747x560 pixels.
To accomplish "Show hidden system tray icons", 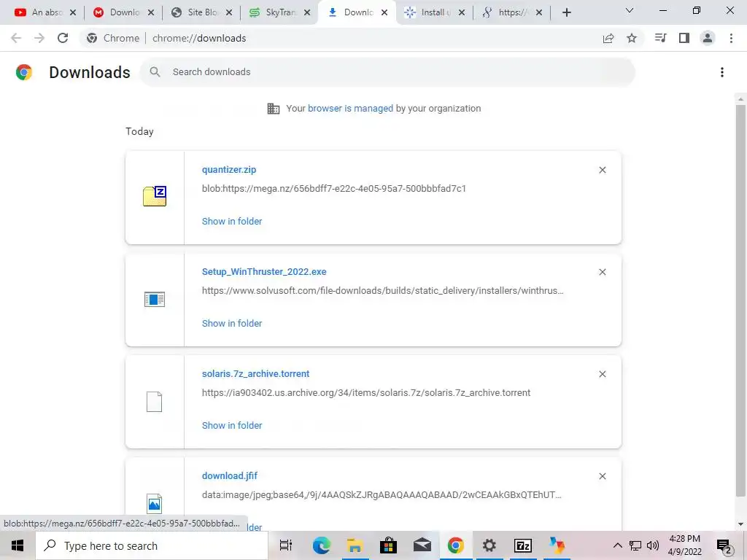I will 617,545.
